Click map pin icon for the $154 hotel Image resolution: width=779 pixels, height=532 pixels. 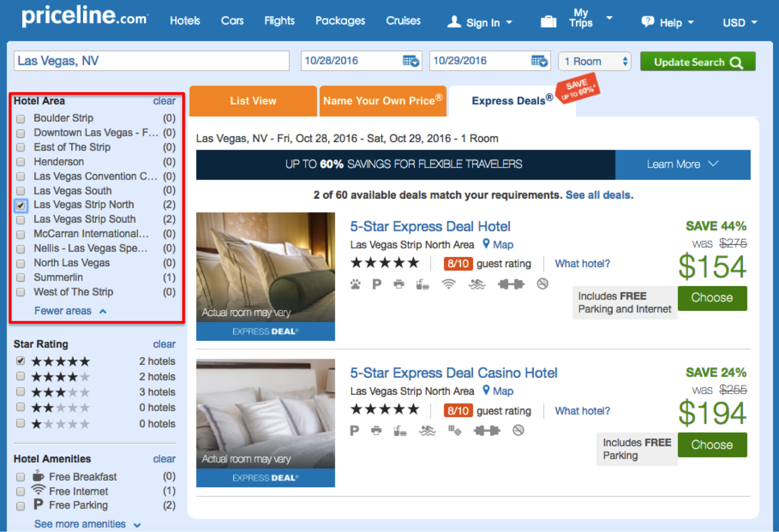486,243
